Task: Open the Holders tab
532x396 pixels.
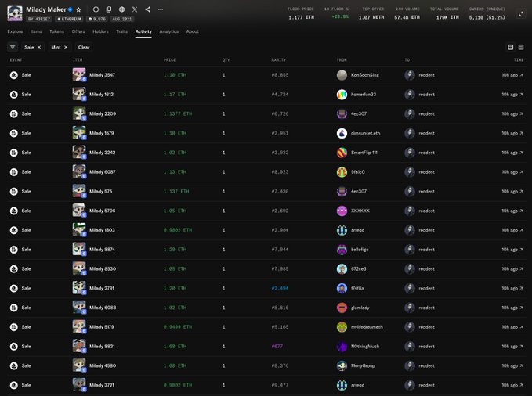Action: [100, 31]
